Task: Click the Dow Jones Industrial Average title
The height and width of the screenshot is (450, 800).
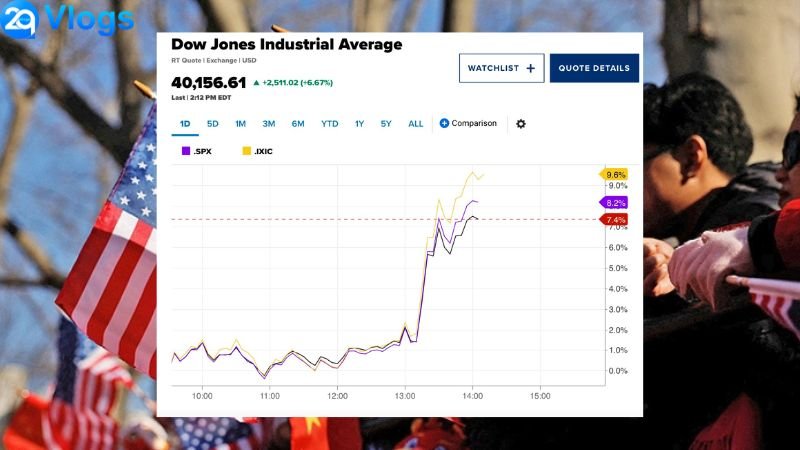Action: click(287, 44)
